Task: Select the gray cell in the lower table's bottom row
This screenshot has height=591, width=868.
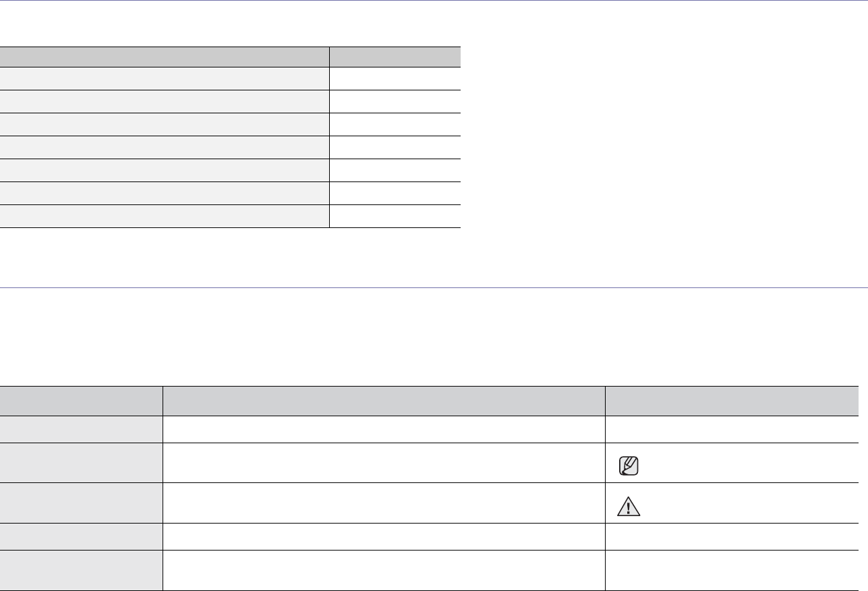Action: [82, 571]
